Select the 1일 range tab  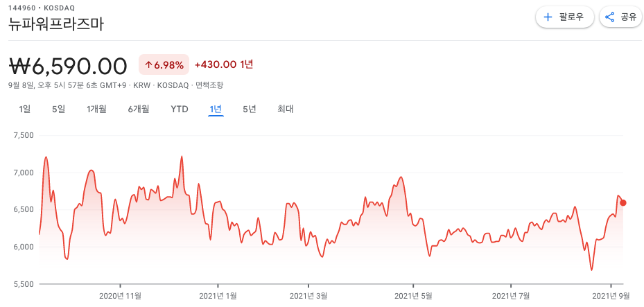point(25,109)
